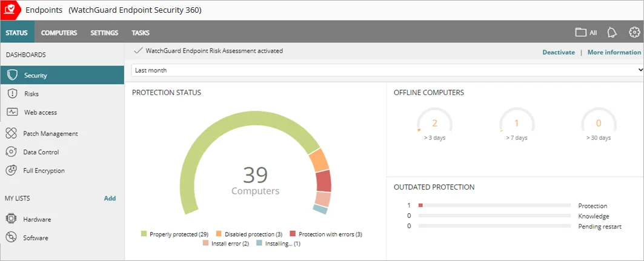Screen dimensions: 644x261
Task: Click the red segment of protection chart
Action: (x=324, y=181)
